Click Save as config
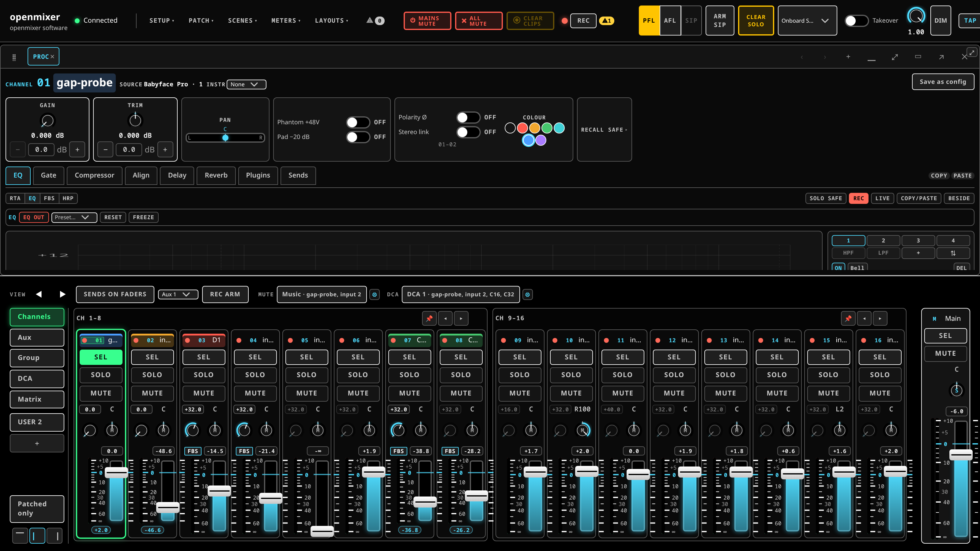 pos(943,82)
